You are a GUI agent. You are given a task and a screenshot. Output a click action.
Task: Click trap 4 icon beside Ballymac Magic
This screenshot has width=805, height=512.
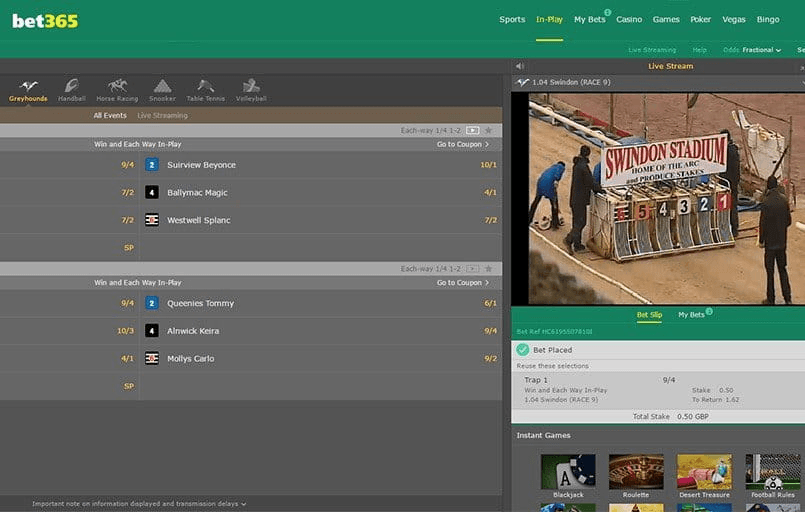(x=151, y=193)
